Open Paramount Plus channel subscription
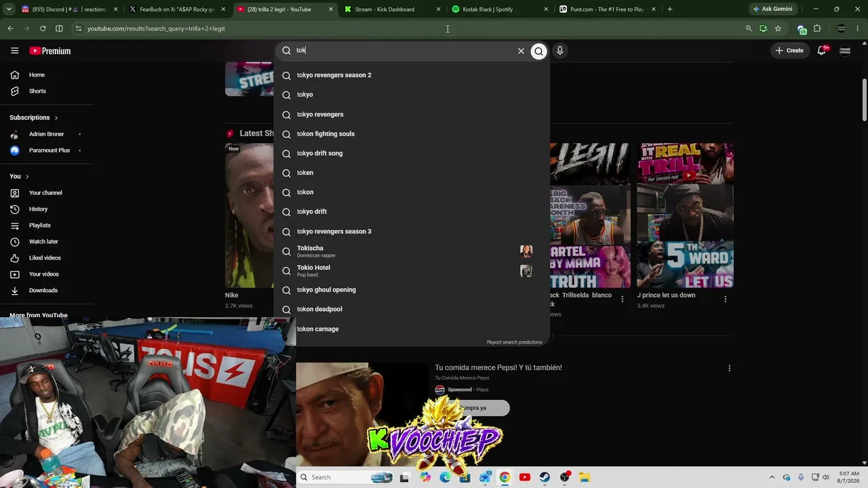This screenshot has height=488, width=868. (46, 150)
